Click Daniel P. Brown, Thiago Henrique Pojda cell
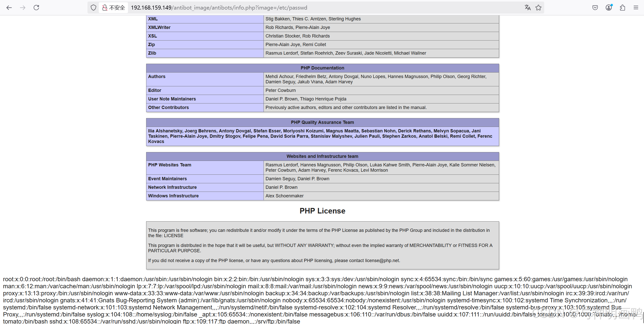Image resolution: width=644 pixels, height=324 pixels. (x=381, y=99)
